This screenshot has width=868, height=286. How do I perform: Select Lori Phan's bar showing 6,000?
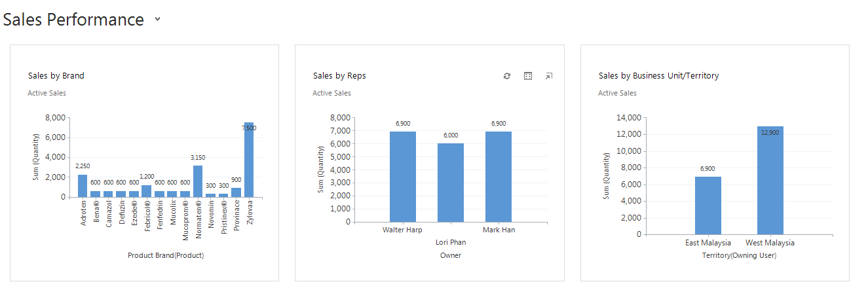point(451,183)
